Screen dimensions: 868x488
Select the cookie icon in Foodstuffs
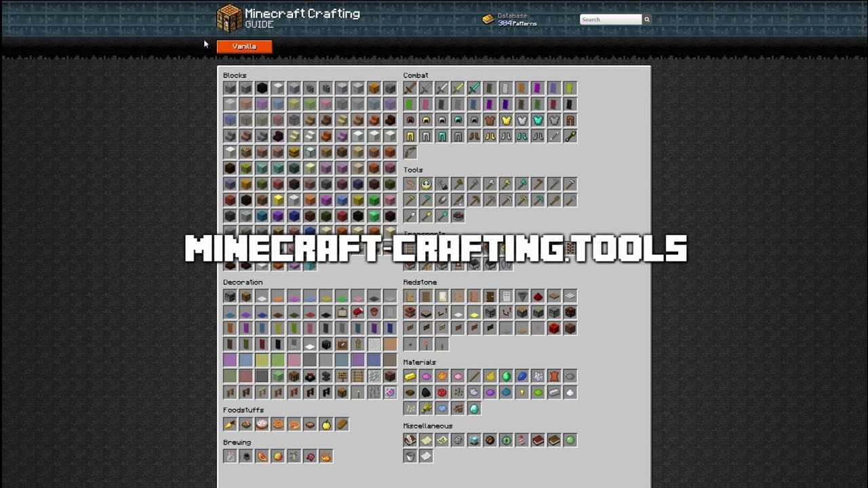(x=278, y=425)
